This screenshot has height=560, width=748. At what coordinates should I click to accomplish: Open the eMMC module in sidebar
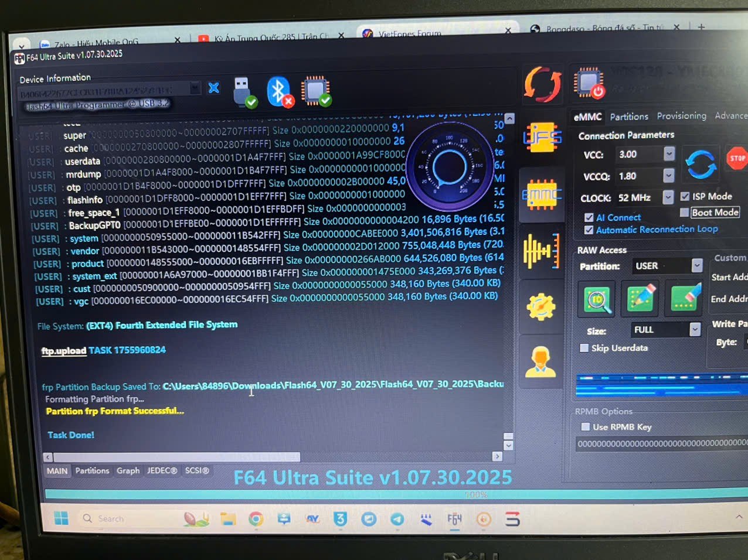coord(542,194)
